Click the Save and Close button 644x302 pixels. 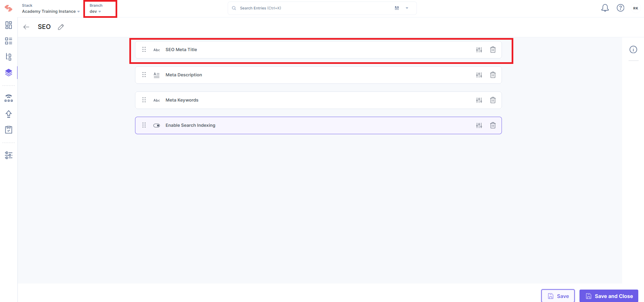pos(609,296)
